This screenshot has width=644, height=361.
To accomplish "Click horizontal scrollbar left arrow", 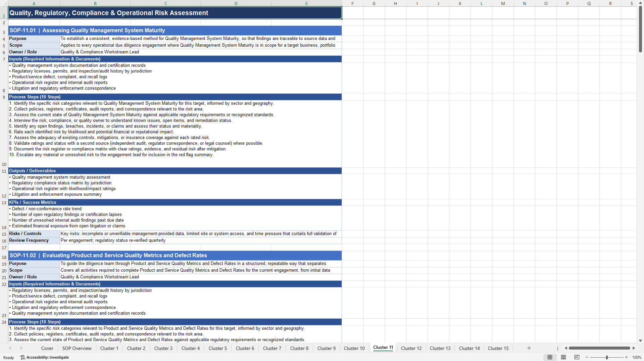I will pos(566,348).
